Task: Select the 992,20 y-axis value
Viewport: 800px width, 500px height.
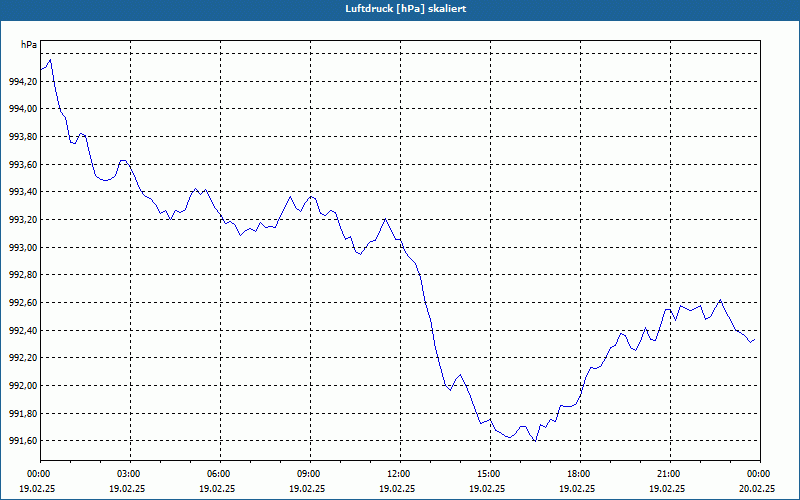Action: click(23, 358)
